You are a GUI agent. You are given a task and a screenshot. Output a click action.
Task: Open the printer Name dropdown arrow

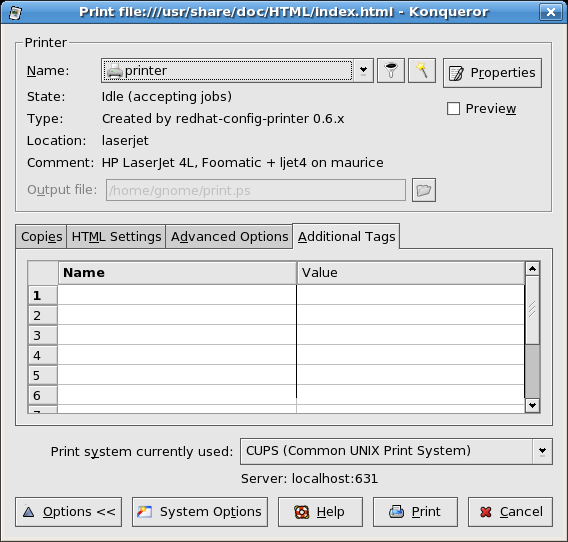click(363, 71)
